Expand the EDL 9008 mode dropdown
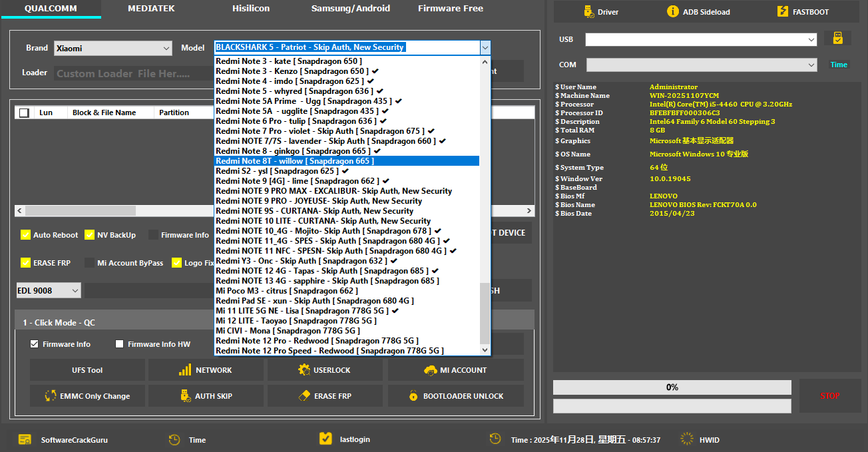868x452 pixels. tap(48, 290)
